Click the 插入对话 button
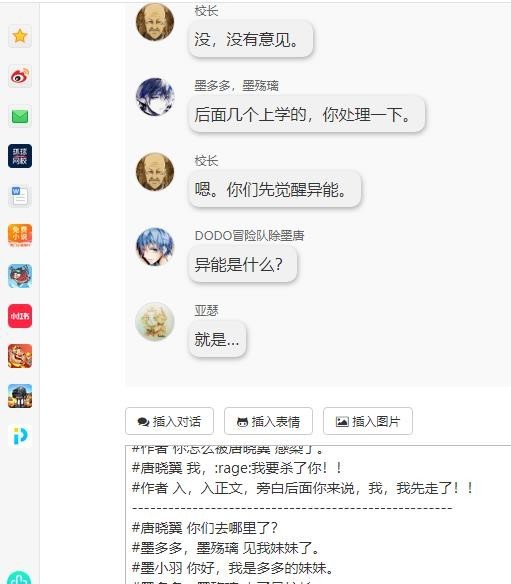Viewport: 511px width, 584px height. [169, 421]
